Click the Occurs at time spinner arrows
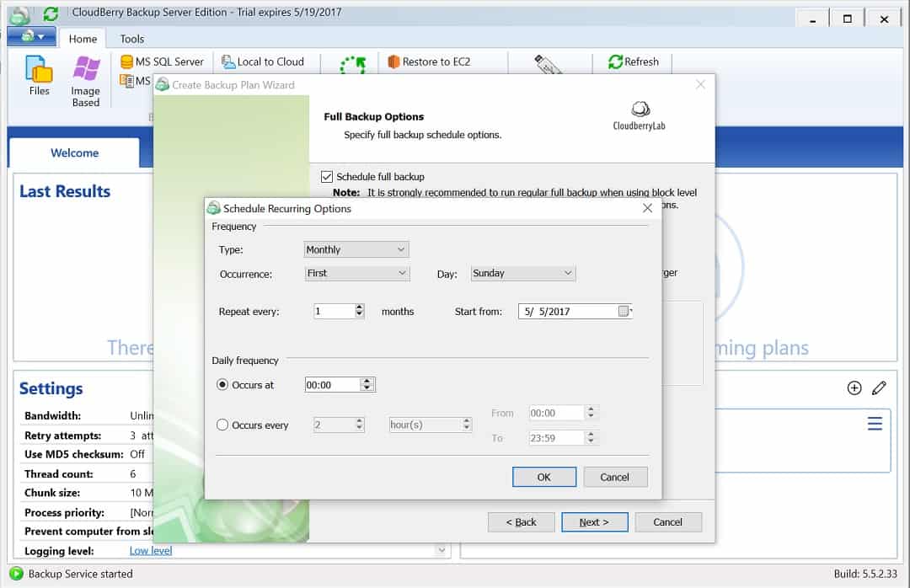 click(367, 384)
